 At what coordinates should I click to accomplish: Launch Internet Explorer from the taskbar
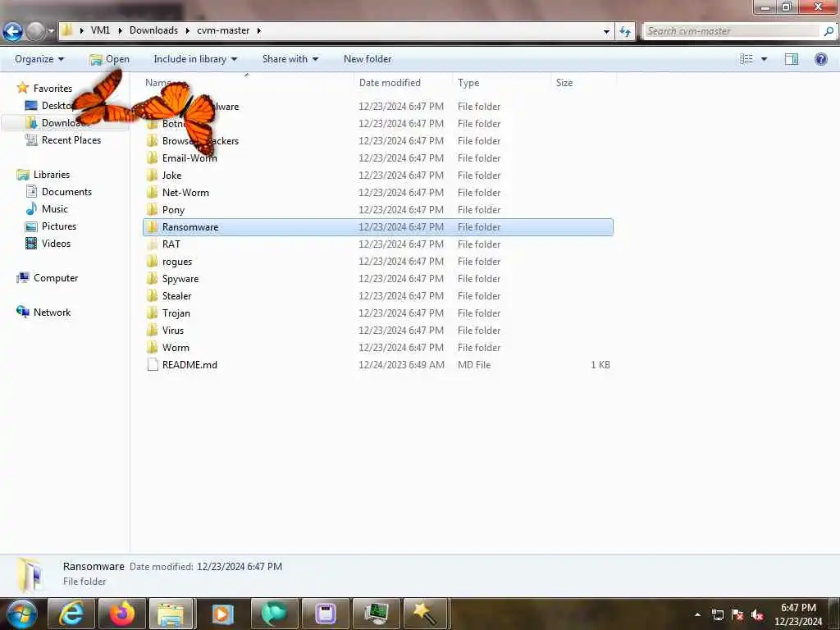71,614
